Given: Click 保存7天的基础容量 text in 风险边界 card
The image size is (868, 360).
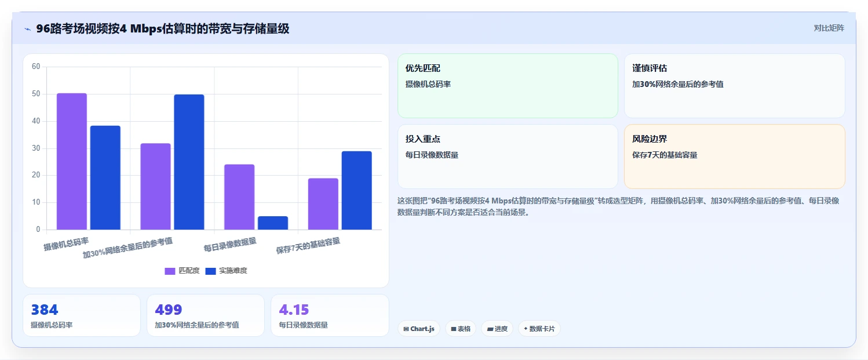Looking at the screenshot, I should pos(665,155).
